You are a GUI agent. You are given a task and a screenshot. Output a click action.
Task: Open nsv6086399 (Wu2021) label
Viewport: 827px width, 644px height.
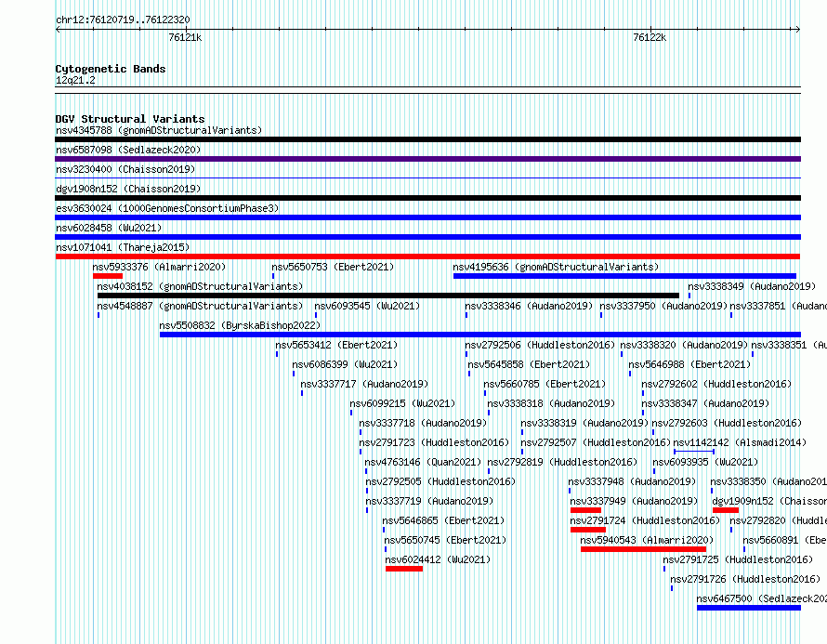point(345,364)
